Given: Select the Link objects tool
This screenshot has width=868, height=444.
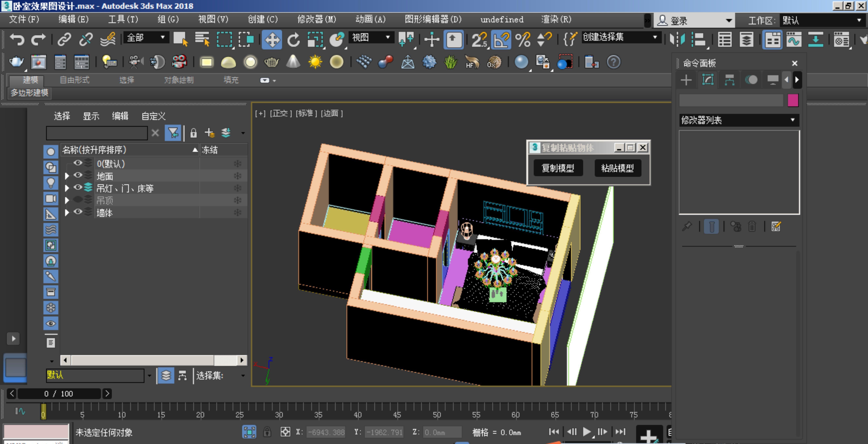Looking at the screenshot, I should click(x=64, y=39).
